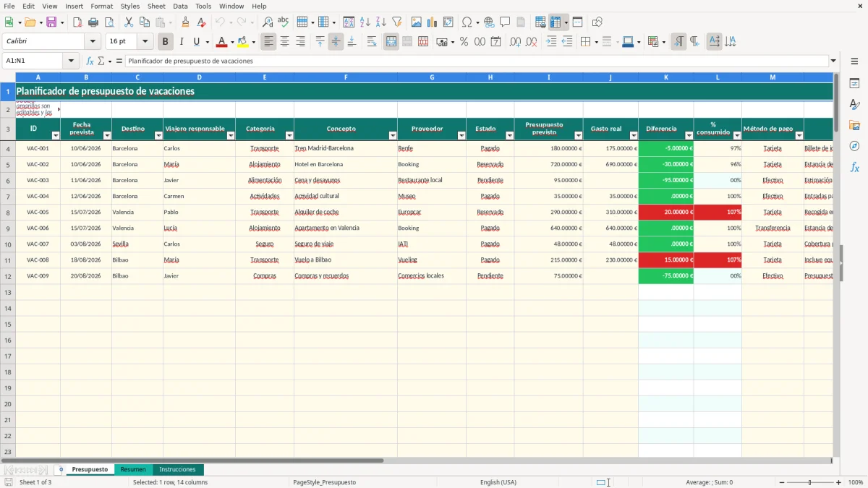Open the Tools menu
This screenshot has height=488, width=868.
click(203, 6)
